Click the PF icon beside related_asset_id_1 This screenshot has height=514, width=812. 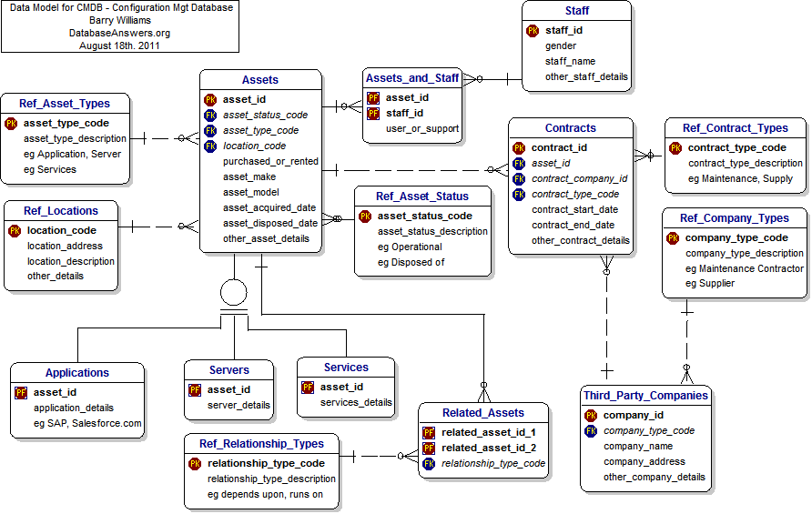click(x=429, y=433)
